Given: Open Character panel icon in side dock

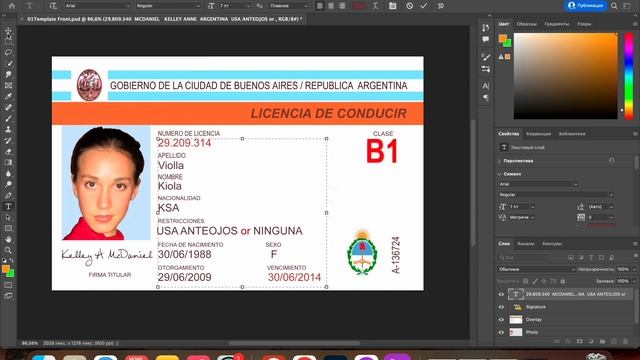Looking at the screenshot, I should pos(486,86).
